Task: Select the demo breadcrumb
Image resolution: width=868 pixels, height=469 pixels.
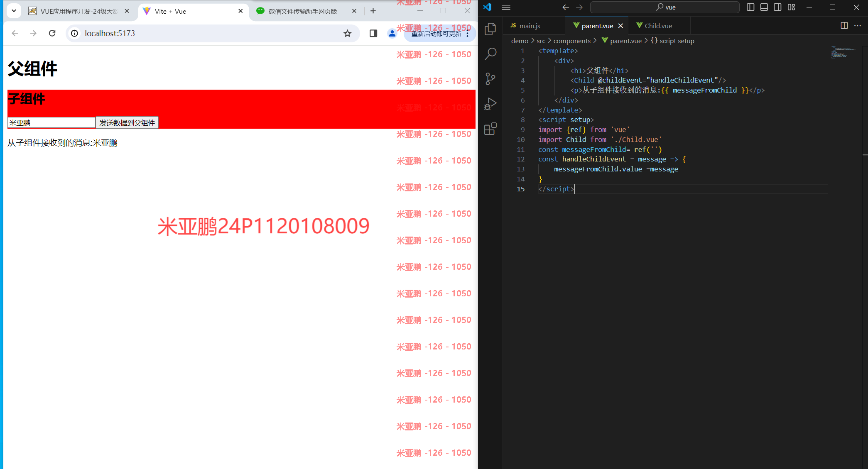Action: pyautogui.click(x=520, y=41)
